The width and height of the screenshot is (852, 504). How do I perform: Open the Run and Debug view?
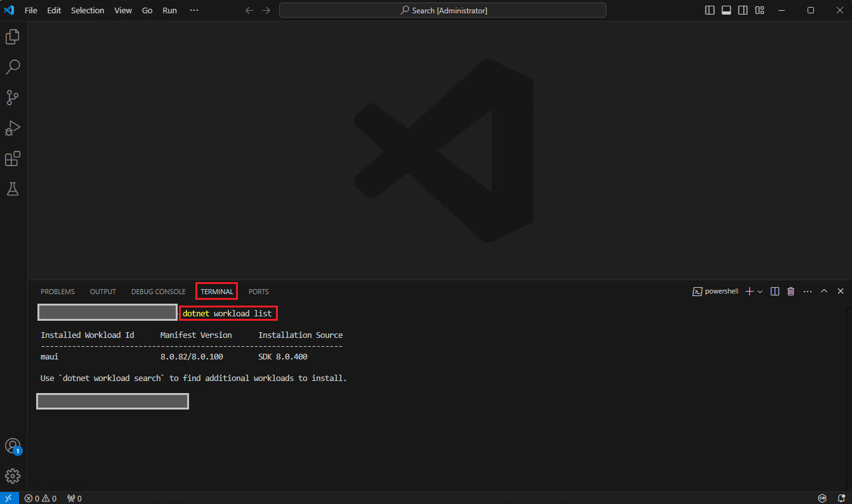point(13,128)
